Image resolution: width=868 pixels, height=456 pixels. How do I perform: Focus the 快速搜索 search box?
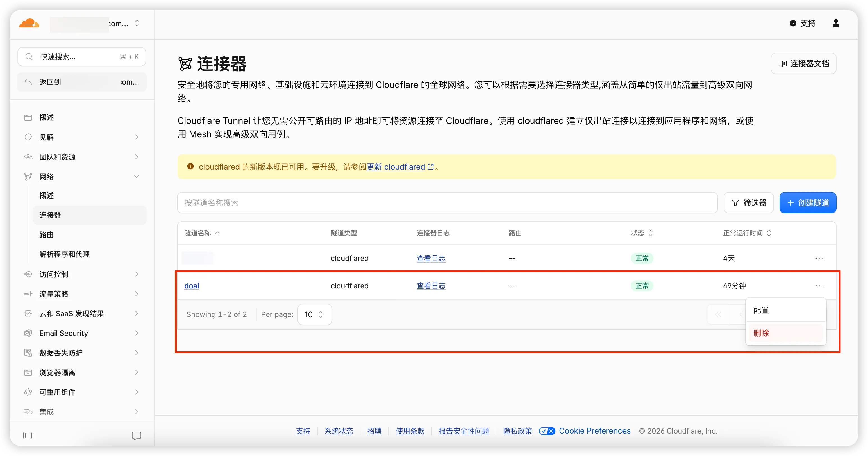[81, 57]
